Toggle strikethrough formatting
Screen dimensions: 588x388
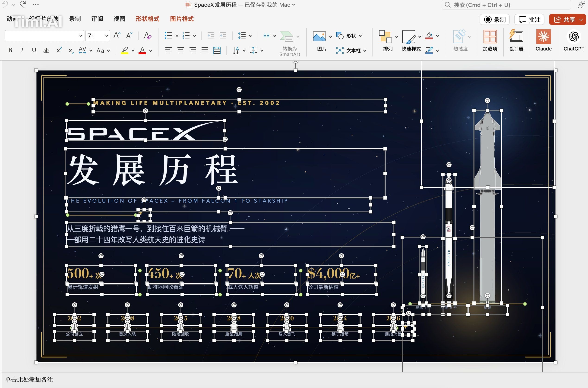[x=46, y=50]
